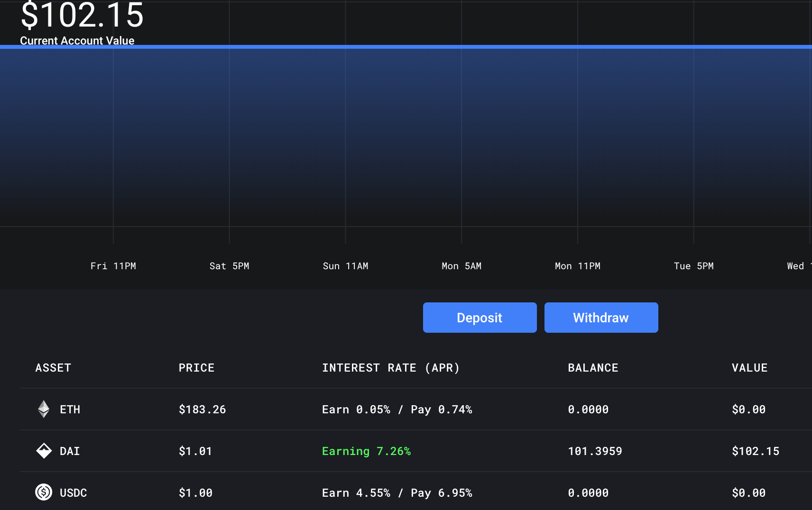Sort by the PRICE column header
Viewport: 812px width, 510px height.
tap(196, 368)
